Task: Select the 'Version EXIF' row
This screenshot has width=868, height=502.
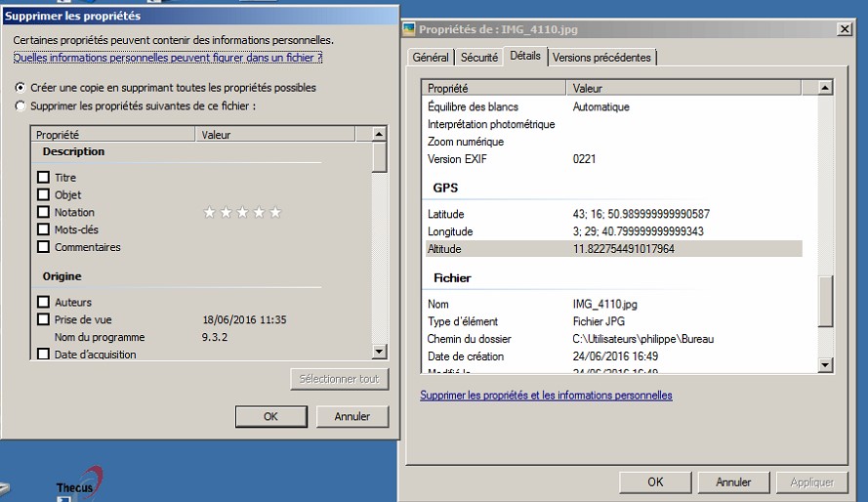Action: (614, 159)
